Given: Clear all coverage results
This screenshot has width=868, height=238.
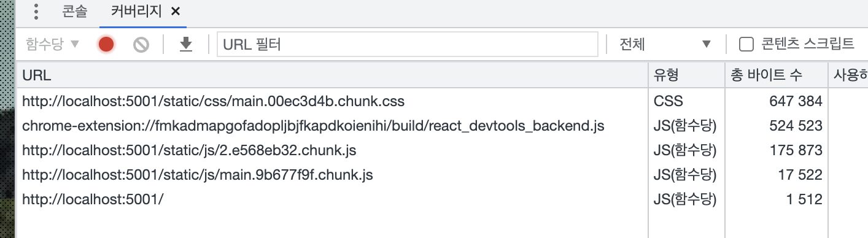Looking at the screenshot, I should click(141, 44).
